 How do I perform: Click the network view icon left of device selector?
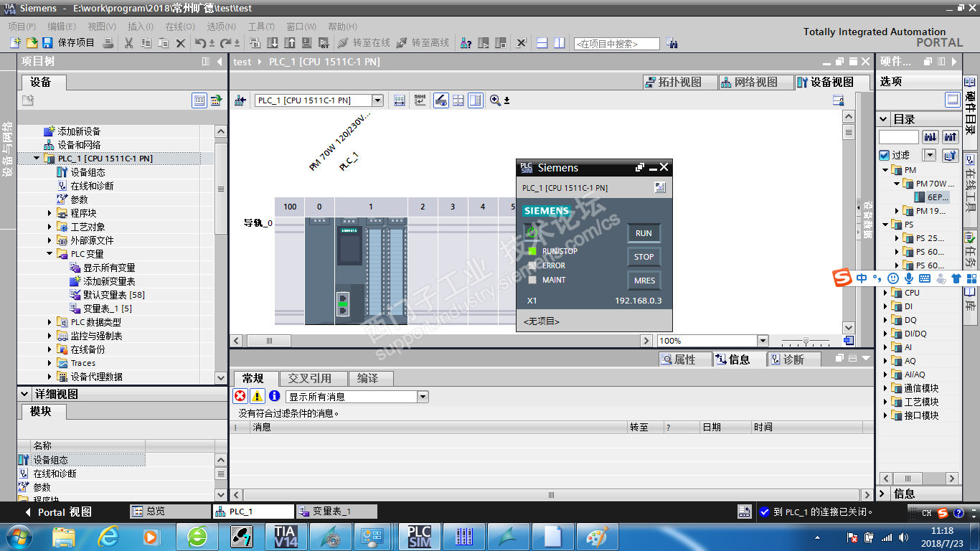240,100
